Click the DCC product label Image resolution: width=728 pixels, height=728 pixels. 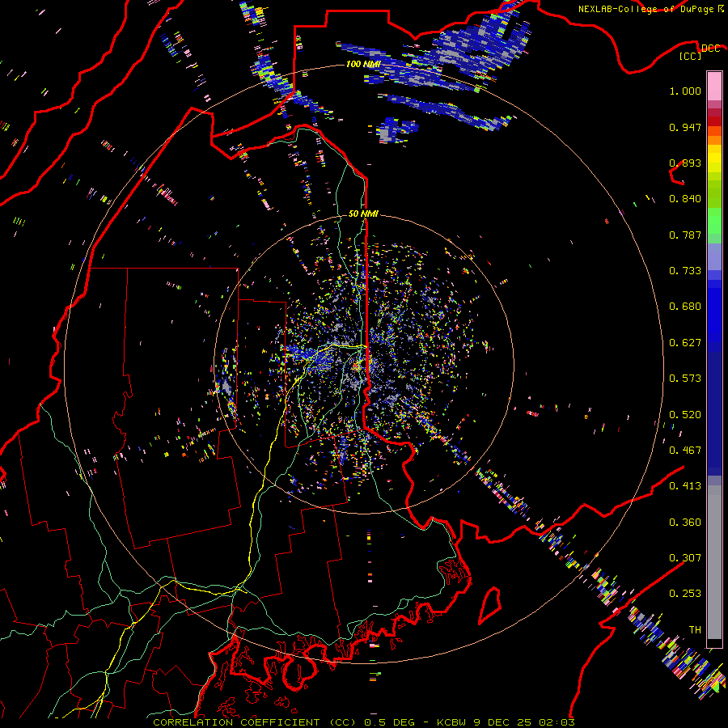(x=711, y=49)
